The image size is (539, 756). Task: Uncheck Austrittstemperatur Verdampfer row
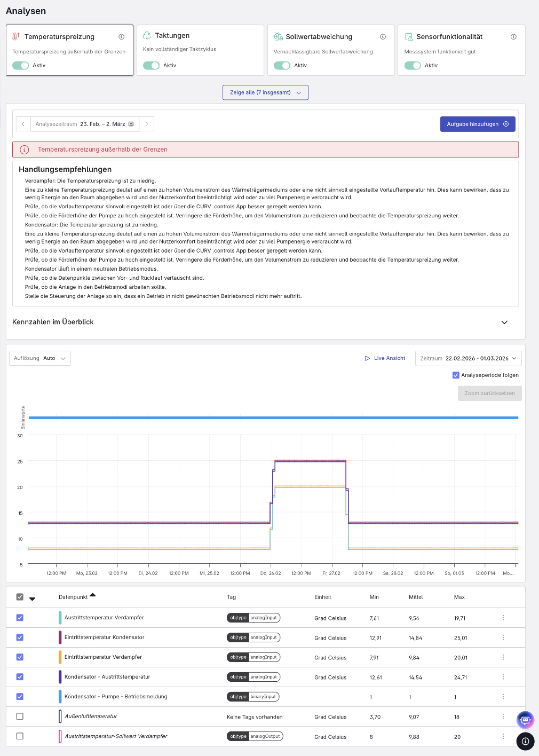point(20,618)
